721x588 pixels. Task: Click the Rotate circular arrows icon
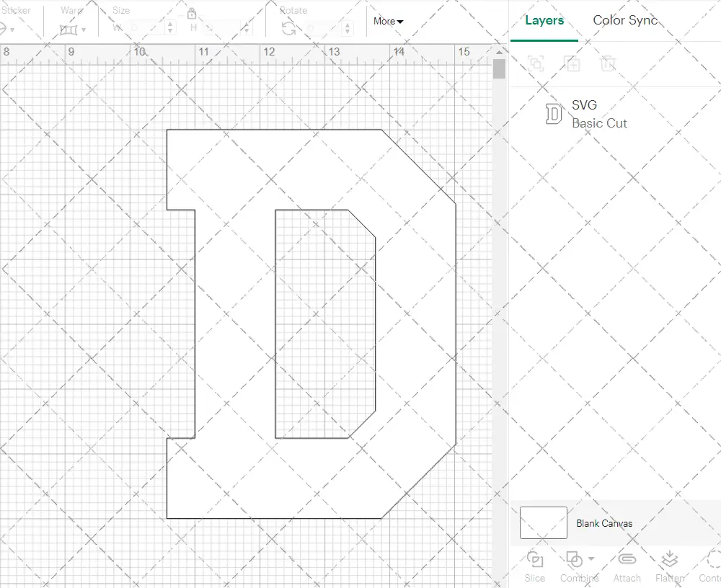289,29
